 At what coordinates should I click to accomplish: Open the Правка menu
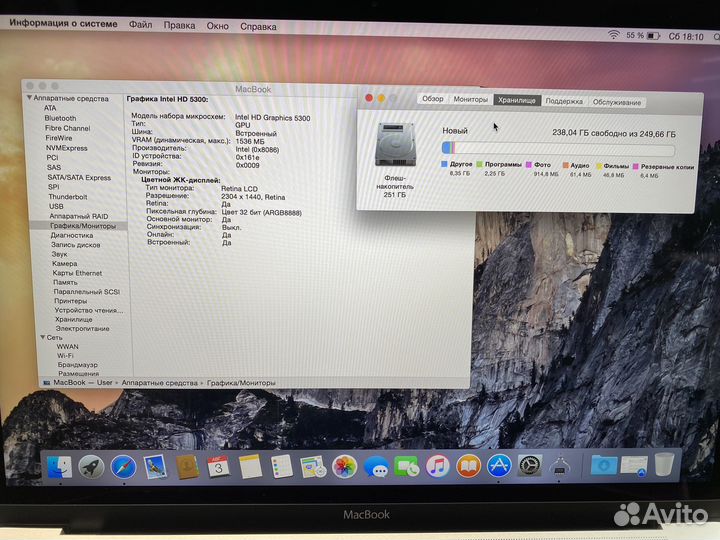coord(180,25)
